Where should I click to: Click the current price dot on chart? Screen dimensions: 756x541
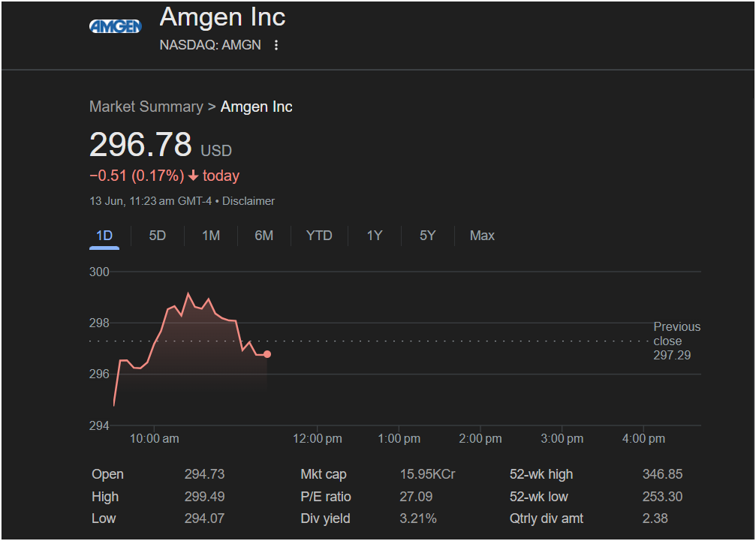267,354
